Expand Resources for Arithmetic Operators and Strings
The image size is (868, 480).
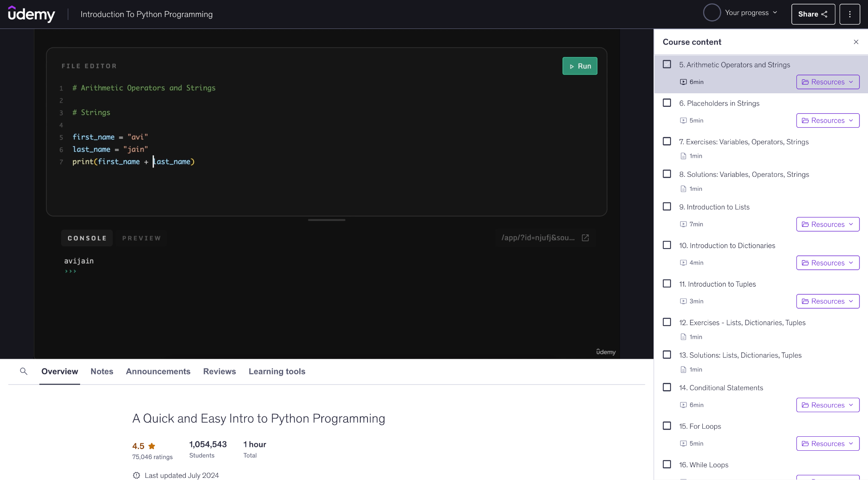pyautogui.click(x=827, y=81)
